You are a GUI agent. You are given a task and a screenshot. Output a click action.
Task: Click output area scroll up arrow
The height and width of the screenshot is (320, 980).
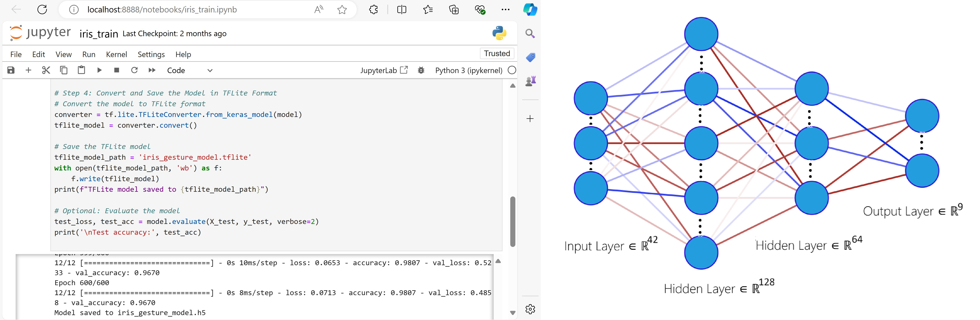498,261
